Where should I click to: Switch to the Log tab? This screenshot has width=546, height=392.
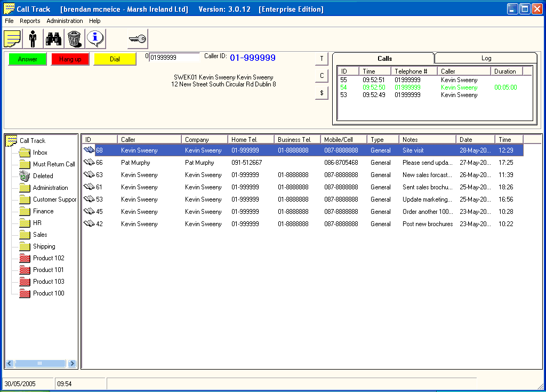pos(486,58)
